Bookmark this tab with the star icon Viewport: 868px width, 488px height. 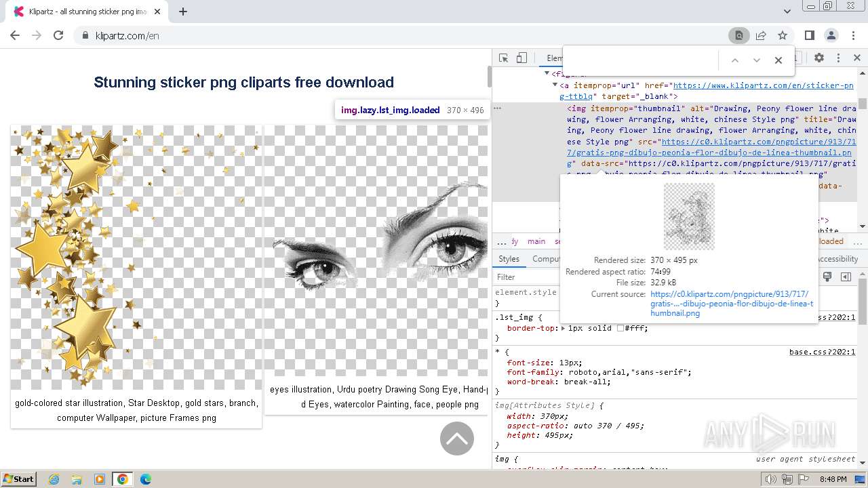pos(783,35)
